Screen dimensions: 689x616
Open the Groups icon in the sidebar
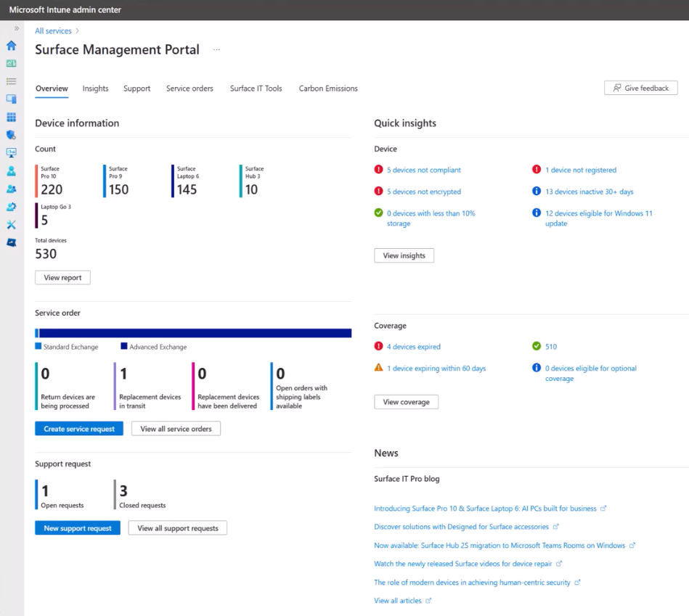click(10, 189)
